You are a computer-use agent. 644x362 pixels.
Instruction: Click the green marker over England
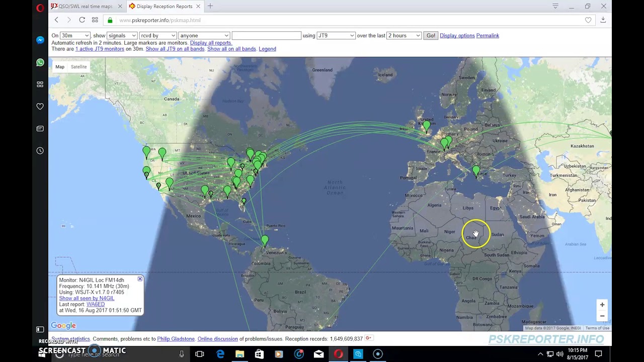coord(427,126)
